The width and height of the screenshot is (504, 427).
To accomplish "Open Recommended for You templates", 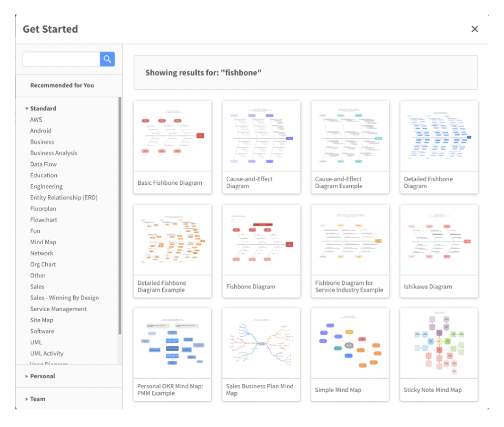I will (62, 86).
